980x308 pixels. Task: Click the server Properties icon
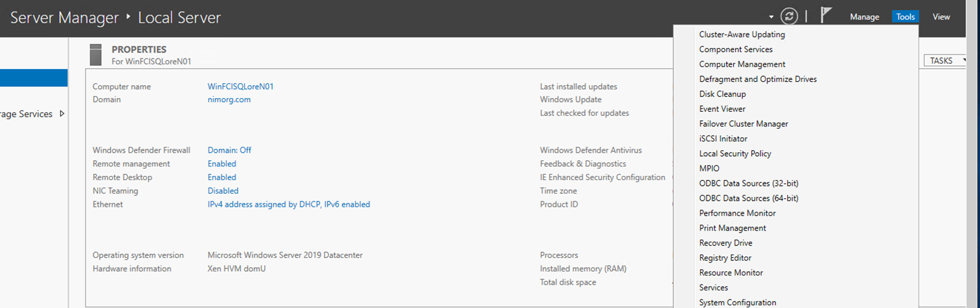pos(96,55)
